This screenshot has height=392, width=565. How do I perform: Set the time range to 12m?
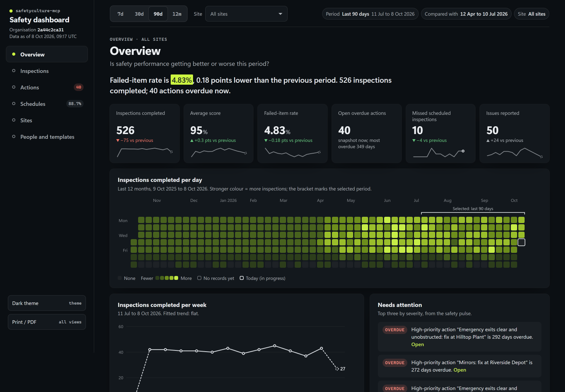177,14
